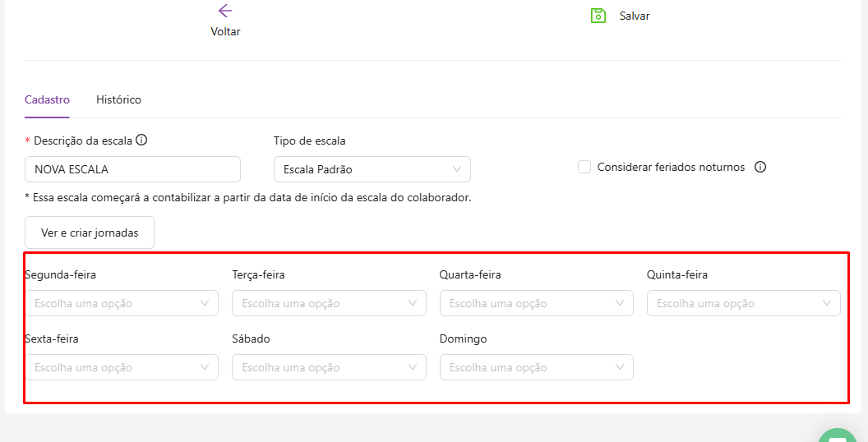Open the Quinta-feira dropdown
This screenshot has width=868, height=442.
click(x=743, y=303)
